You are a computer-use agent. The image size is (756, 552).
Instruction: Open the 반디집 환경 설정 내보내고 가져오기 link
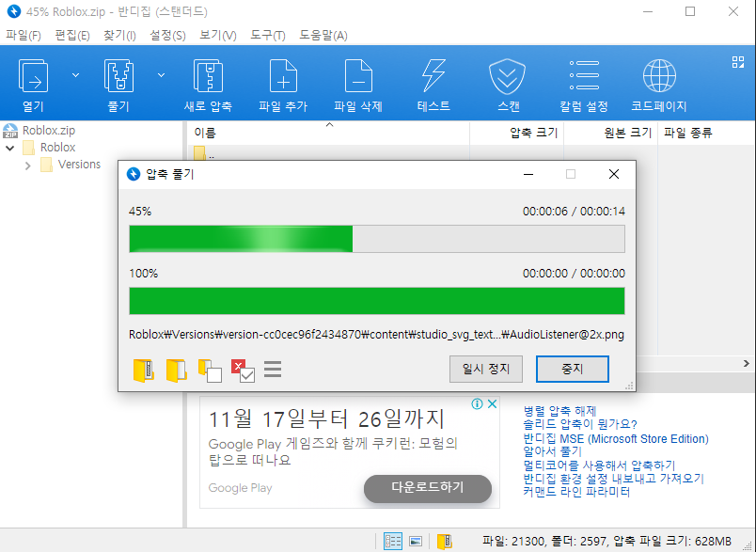coord(614,479)
